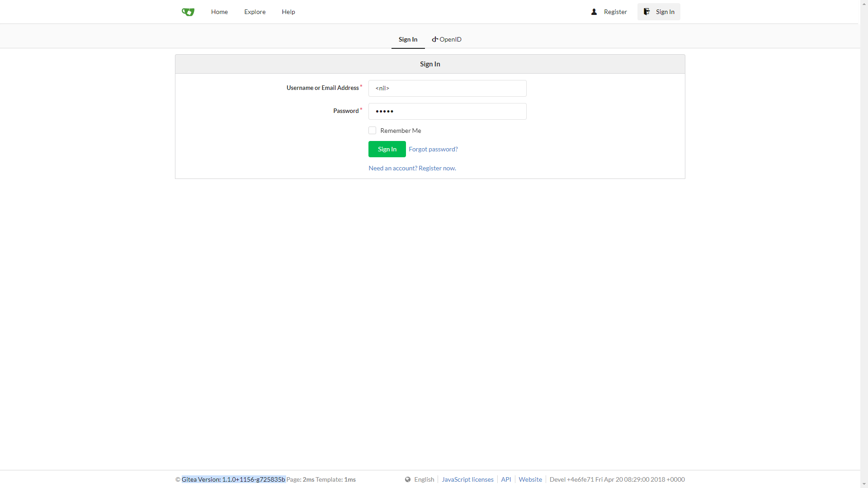Check Remember Me before signing in
The image size is (868, 488).
pos(372,130)
